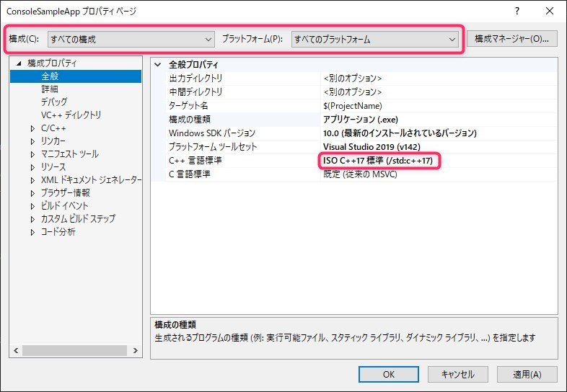
Task: Click the 10.0 SDK version value
Action: coord(400,133)
